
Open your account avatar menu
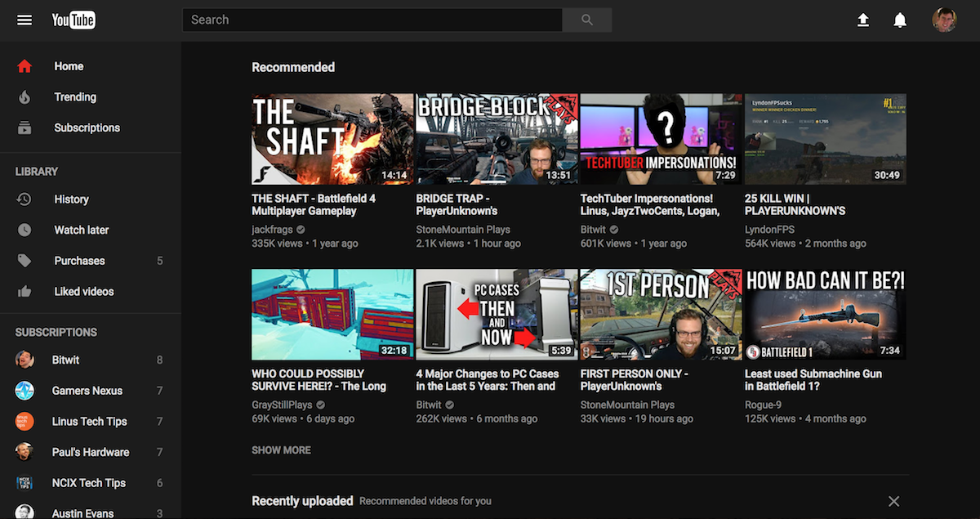tap(945, 20)
